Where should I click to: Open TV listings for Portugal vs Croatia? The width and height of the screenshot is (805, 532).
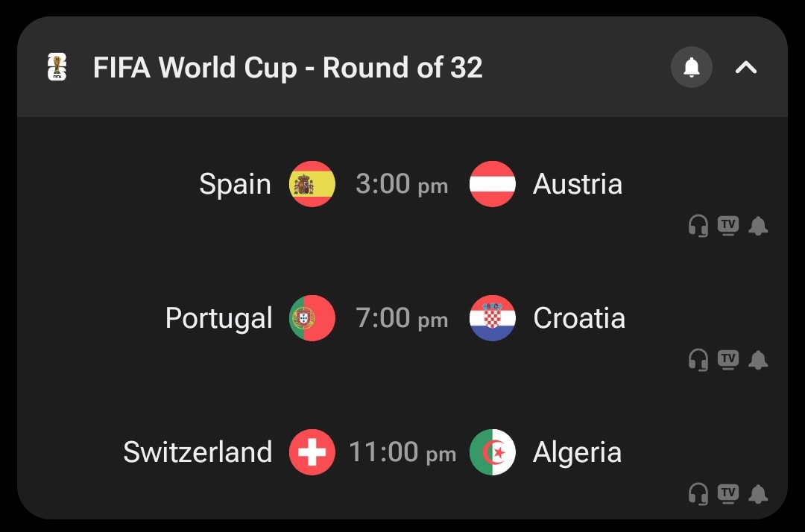click(x=728, y=360)
